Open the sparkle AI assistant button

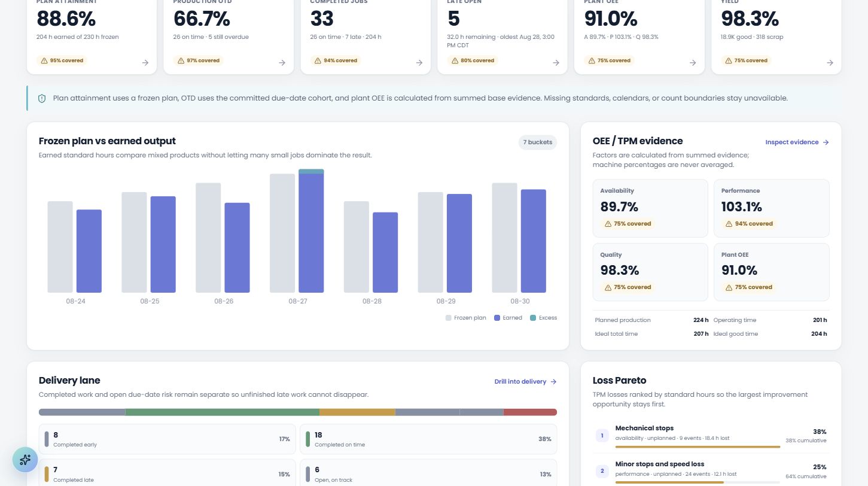(x=25, y=460)
